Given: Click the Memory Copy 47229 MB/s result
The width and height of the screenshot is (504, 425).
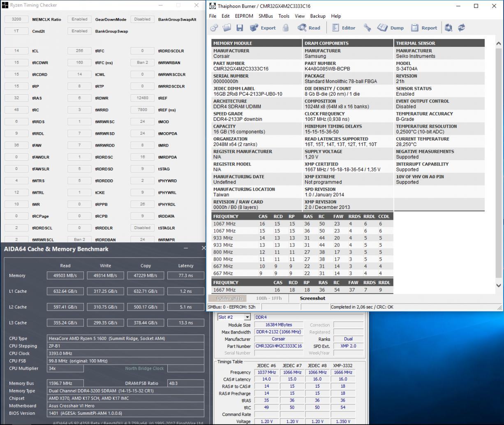Looking at the screenshot, I should (x=146, y=276).
